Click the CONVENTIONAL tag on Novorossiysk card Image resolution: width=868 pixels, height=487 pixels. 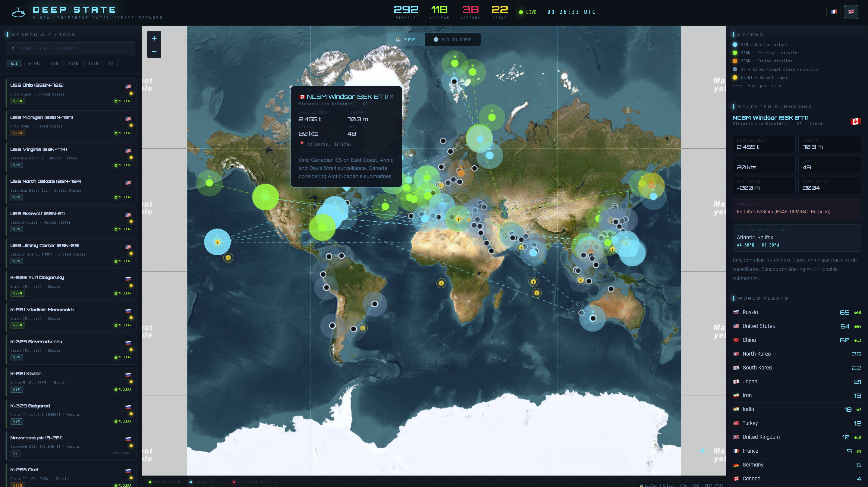pos(121,453)
